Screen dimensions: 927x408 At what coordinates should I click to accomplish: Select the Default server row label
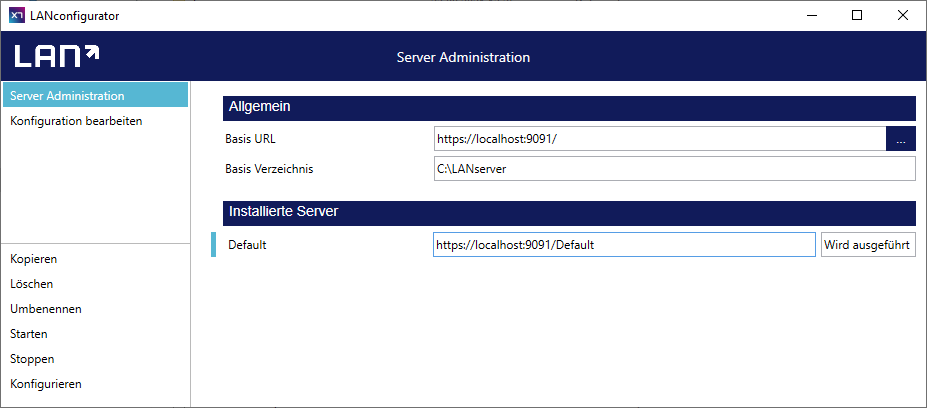click(x=246, y=245)
